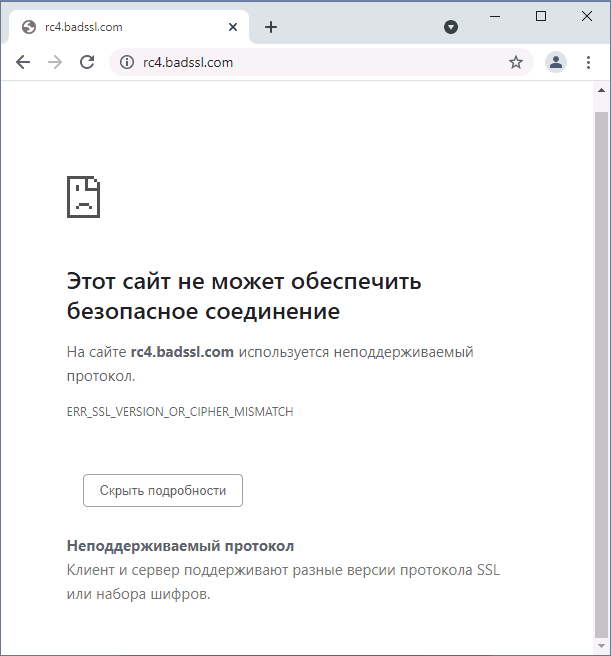The width and height of the screenshot is (611, 656).
Task: Close the Chrome window
Action: point(587,16)
